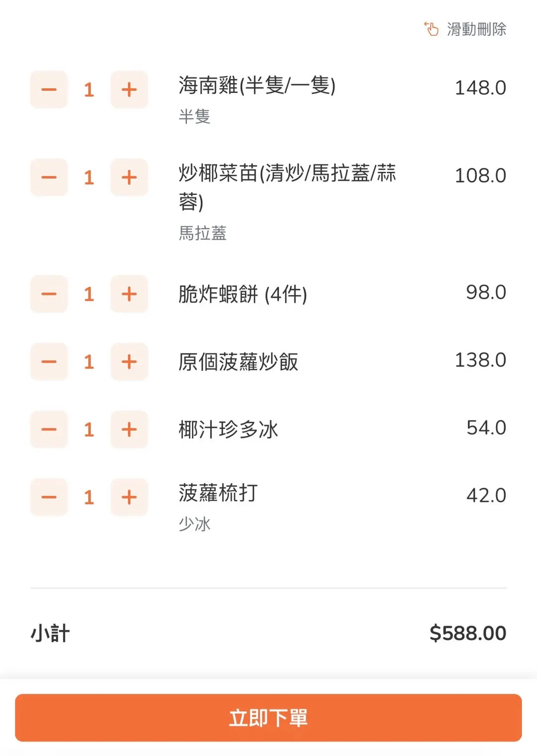Add one more 炒椰菜苗
This screenshot has height=756, width=537.
point(129,177)
